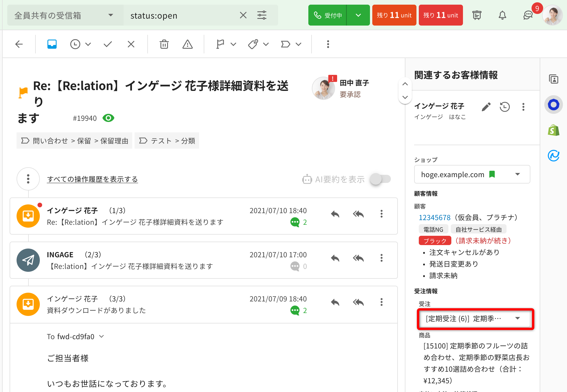
Task: Click the checkmark complete icon
Action: click(x=108, y=44)
